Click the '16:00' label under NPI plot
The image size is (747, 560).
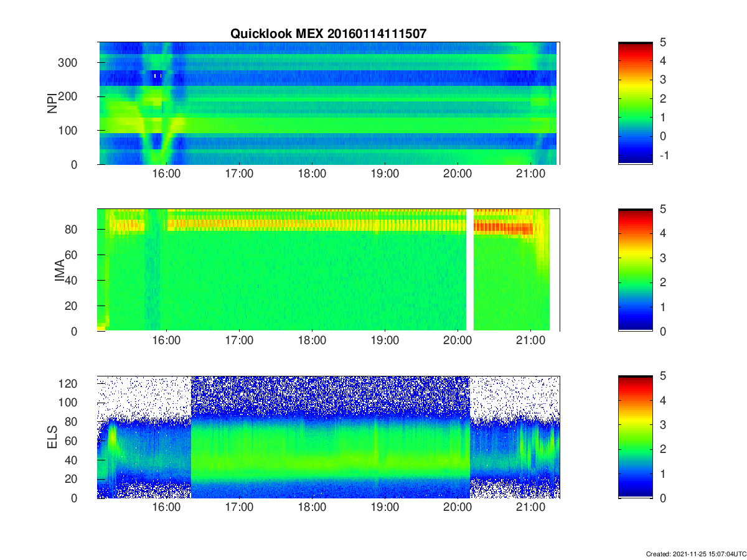click(x=167, y=175)
